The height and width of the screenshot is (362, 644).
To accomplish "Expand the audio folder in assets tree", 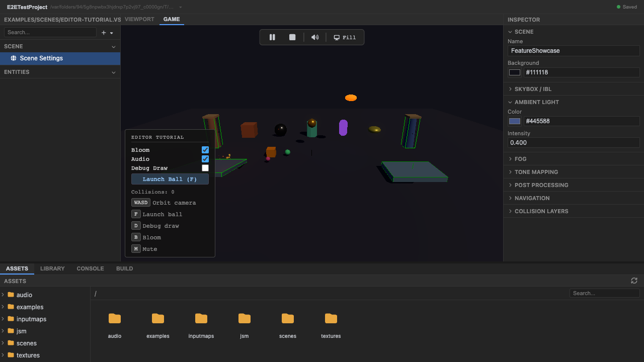I will (3, 295).
